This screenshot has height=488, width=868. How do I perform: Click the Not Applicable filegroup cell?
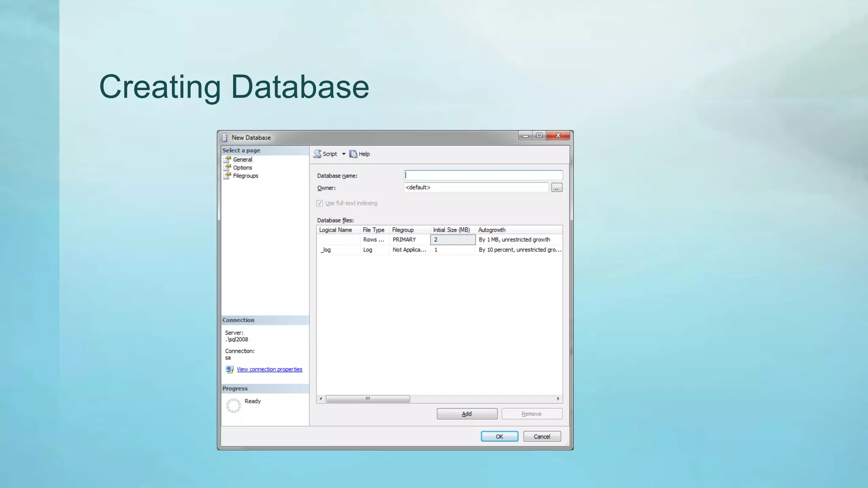[x=410, y=250]
